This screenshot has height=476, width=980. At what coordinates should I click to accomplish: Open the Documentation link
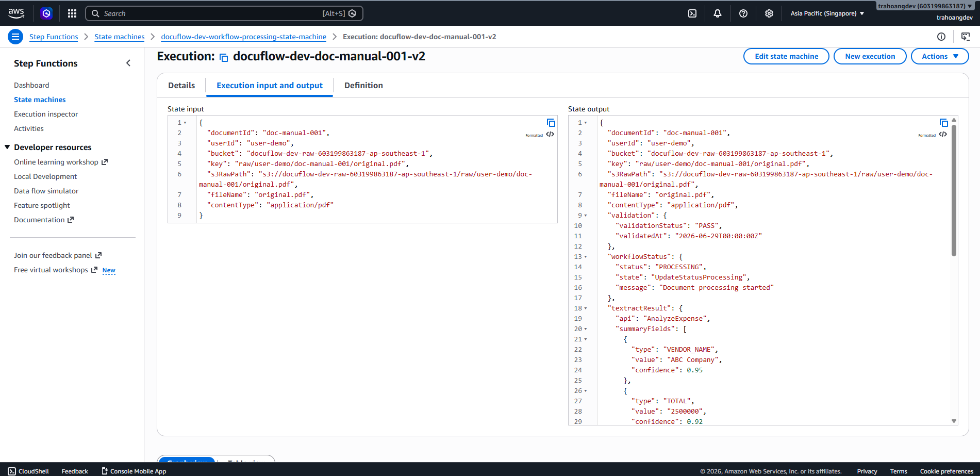(x=44, y=220)
